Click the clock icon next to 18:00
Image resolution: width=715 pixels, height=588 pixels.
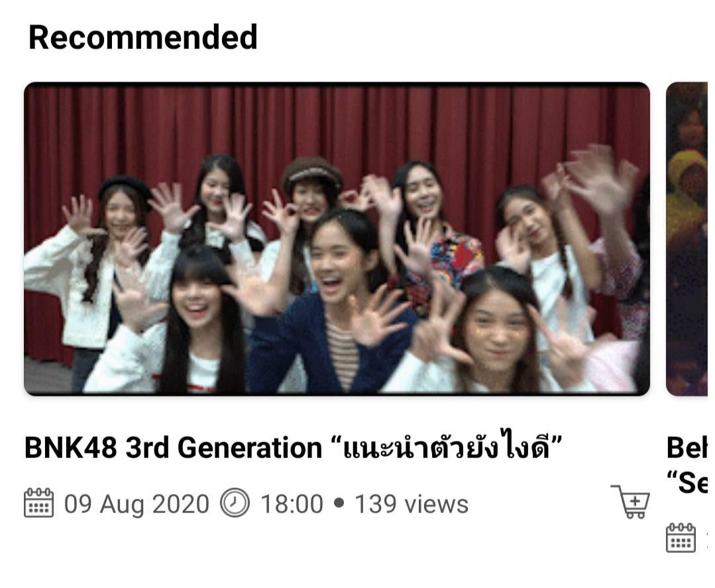(235, 503)
